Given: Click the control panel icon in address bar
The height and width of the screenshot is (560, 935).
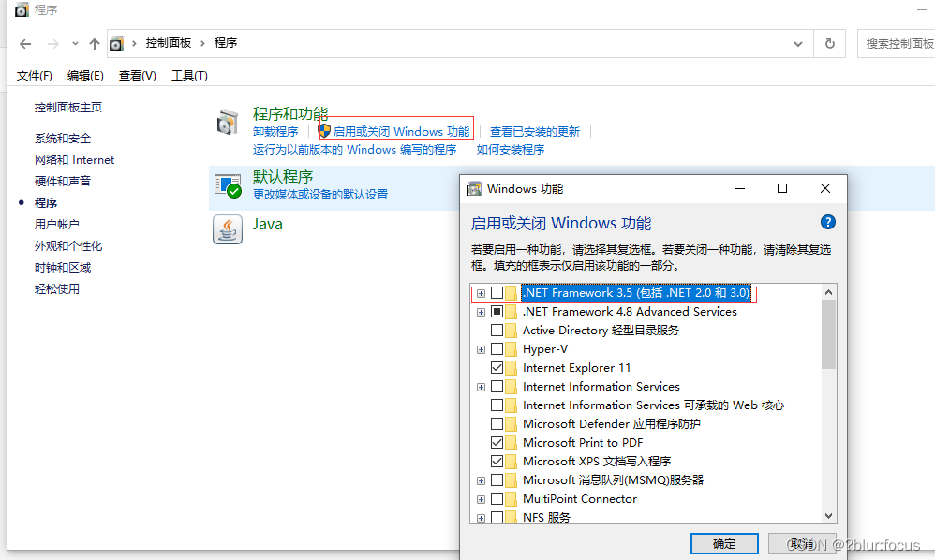Looking at the screenshot, I should click(117, 43).
